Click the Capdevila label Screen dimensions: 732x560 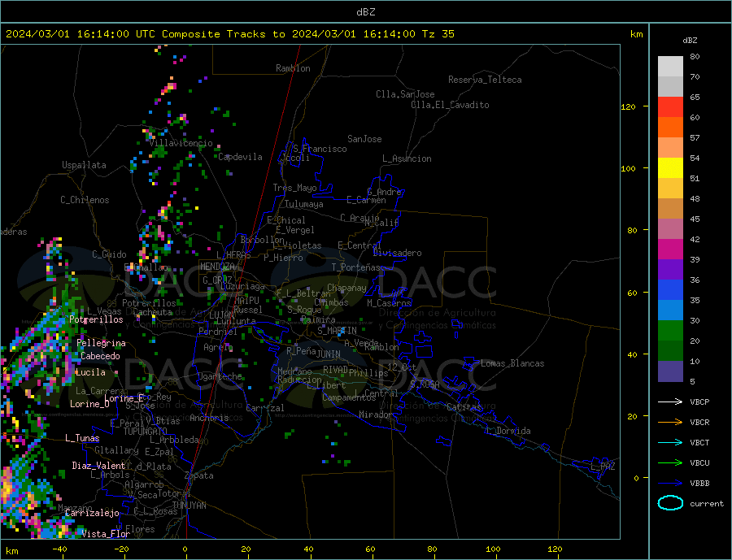[x=240, y=157]
